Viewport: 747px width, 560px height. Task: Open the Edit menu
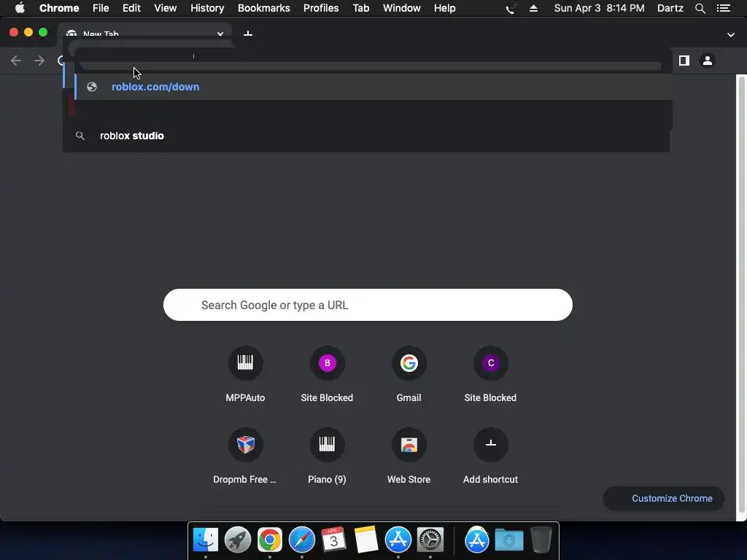[131, 8]
